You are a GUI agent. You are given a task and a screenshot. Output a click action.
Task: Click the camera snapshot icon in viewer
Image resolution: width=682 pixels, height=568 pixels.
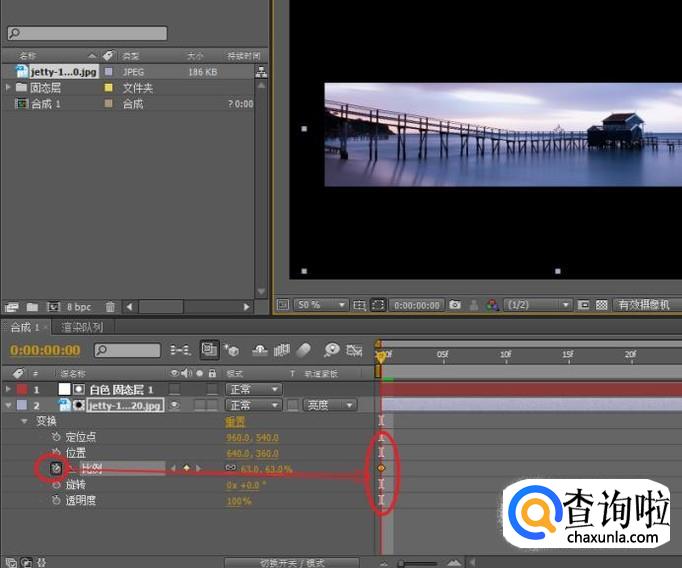(455, 305)
